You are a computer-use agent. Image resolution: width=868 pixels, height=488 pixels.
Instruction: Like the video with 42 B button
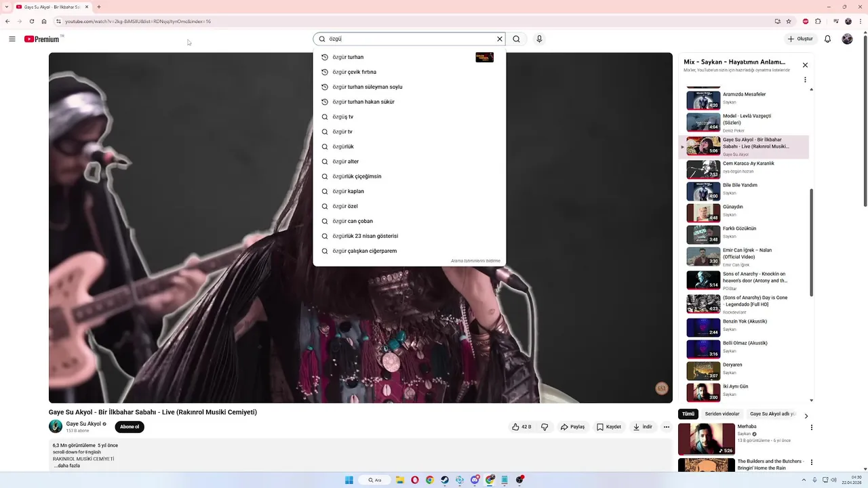521,427
